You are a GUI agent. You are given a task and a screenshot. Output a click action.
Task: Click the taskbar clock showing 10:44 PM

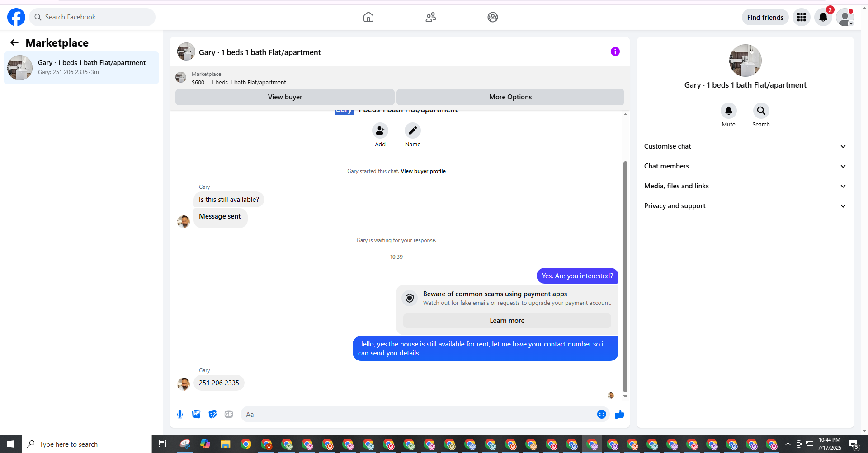pyautogui.click(x=830, y=444)
